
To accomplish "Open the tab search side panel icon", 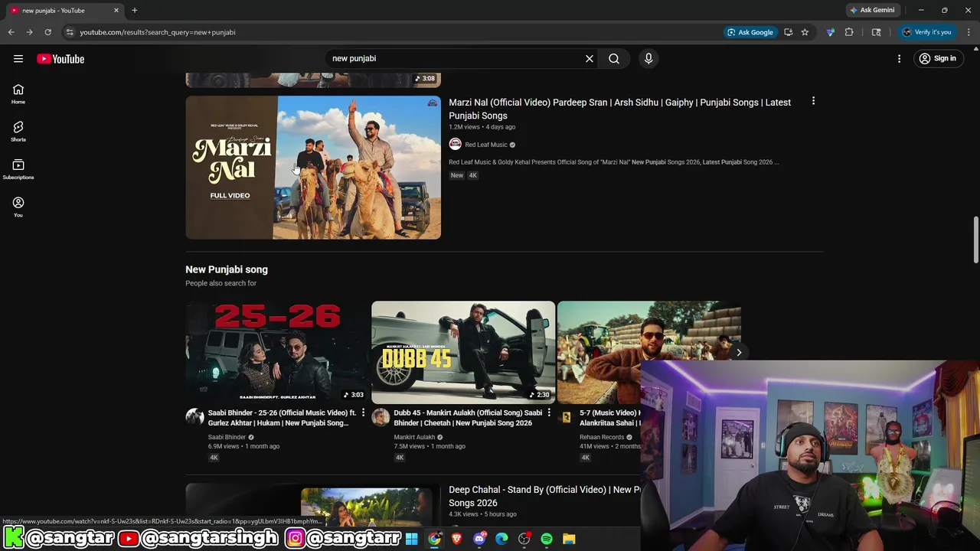I will [x=877, y=32].
